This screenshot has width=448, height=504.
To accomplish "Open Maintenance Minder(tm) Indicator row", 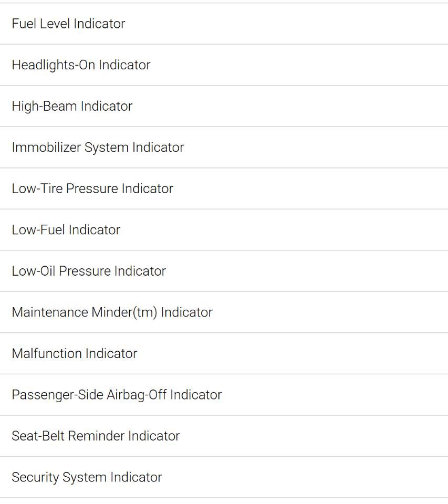I will (x=224, y=312).
